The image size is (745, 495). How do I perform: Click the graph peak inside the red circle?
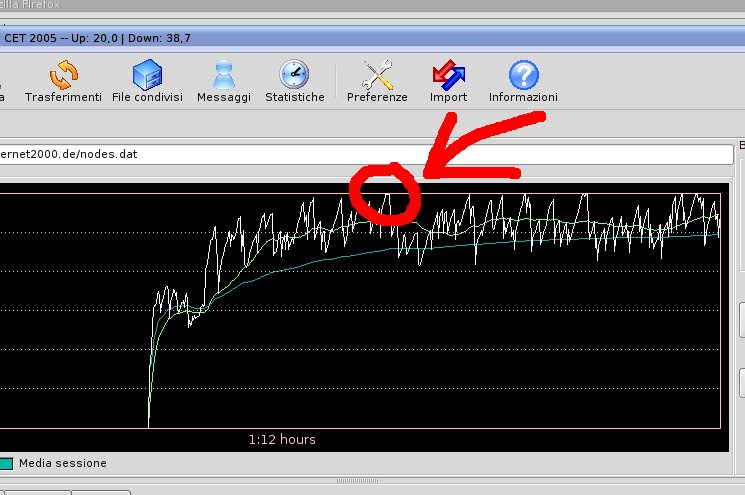coord(386,193)
